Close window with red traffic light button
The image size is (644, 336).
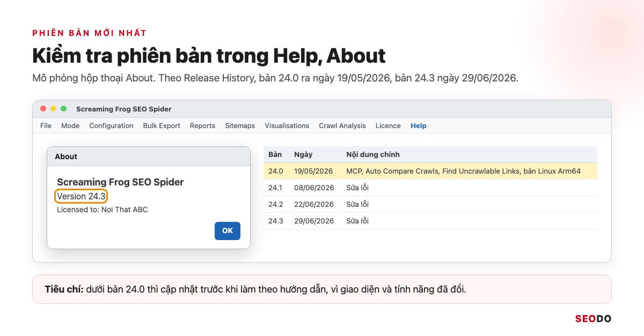(43, 109)
